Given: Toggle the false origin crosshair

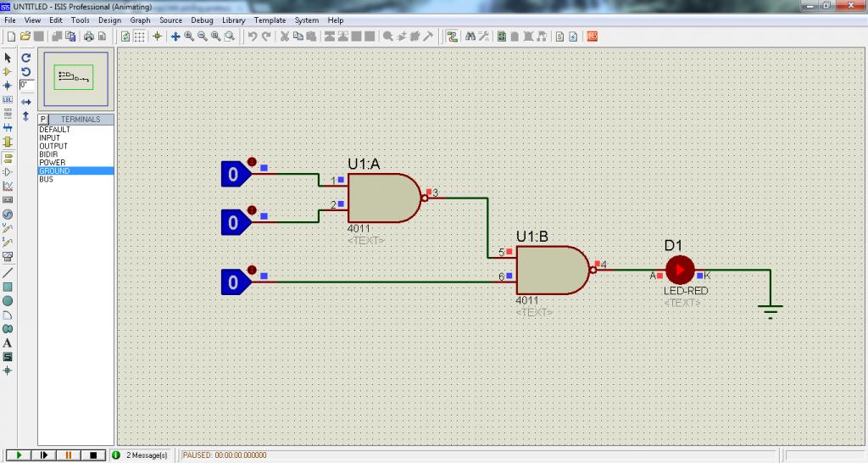Looking at the screenshot, I should (x=157, y=36).
